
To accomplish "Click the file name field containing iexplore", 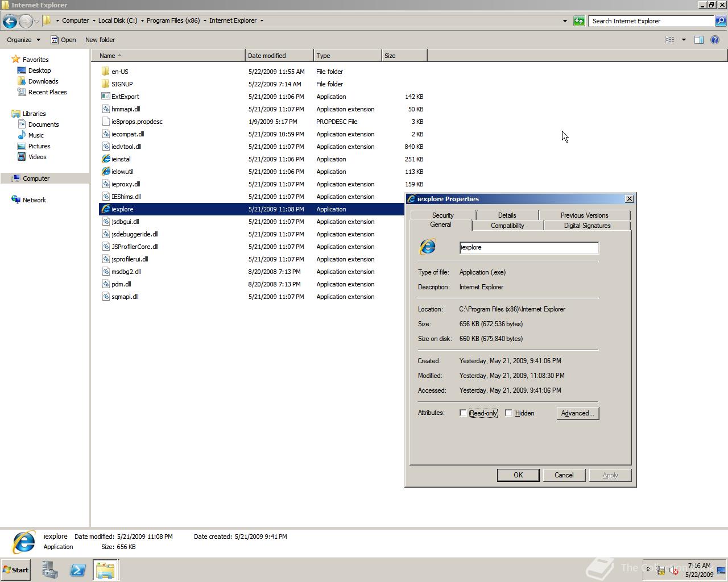I will 529,248.
